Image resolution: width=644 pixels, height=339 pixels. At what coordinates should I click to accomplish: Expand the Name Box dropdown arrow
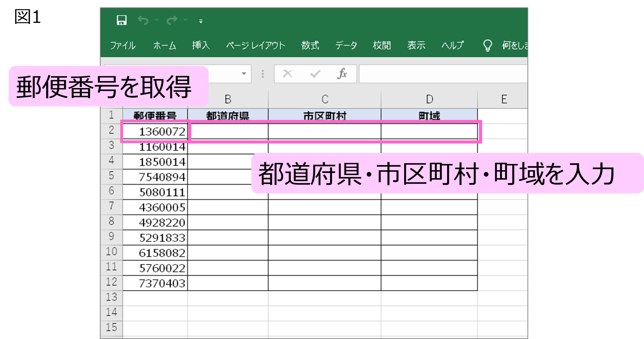point(244,73)
